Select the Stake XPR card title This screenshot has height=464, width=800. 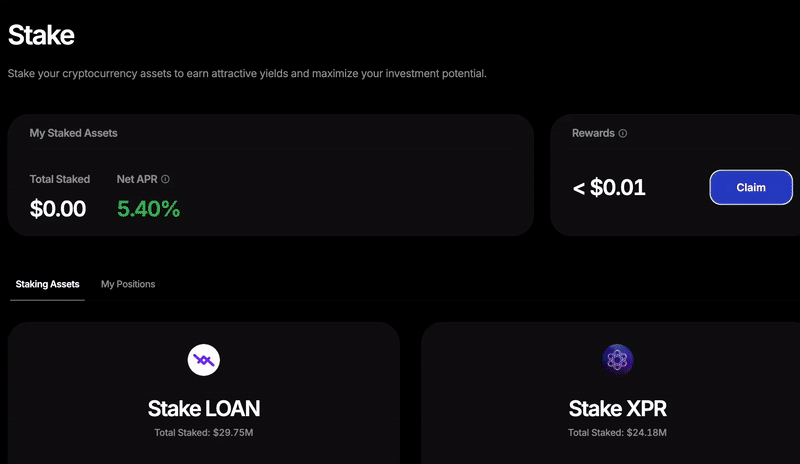pos(617,408)
